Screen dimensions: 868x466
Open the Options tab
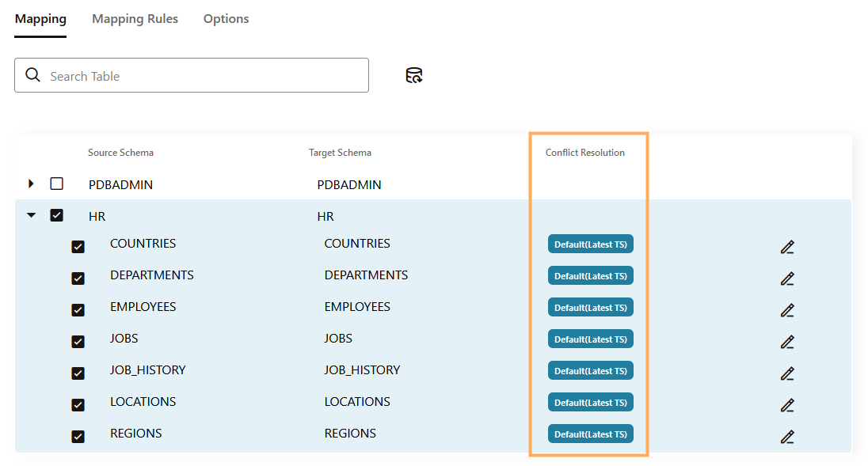(x=226, y=19)
